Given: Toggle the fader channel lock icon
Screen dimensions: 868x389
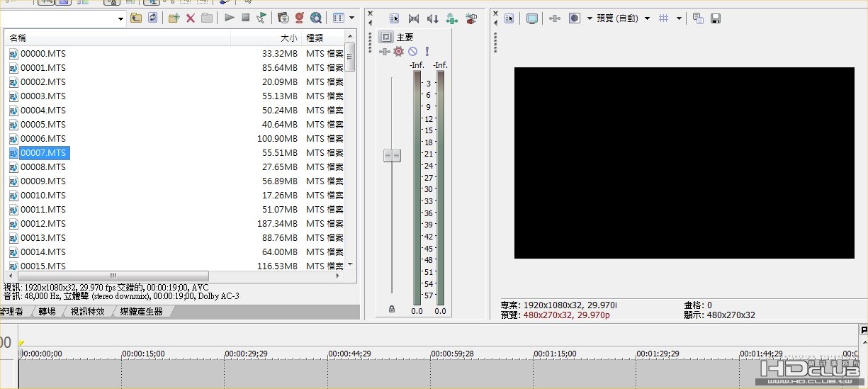Looking at the screenshot, I should [x=392, y=309].
